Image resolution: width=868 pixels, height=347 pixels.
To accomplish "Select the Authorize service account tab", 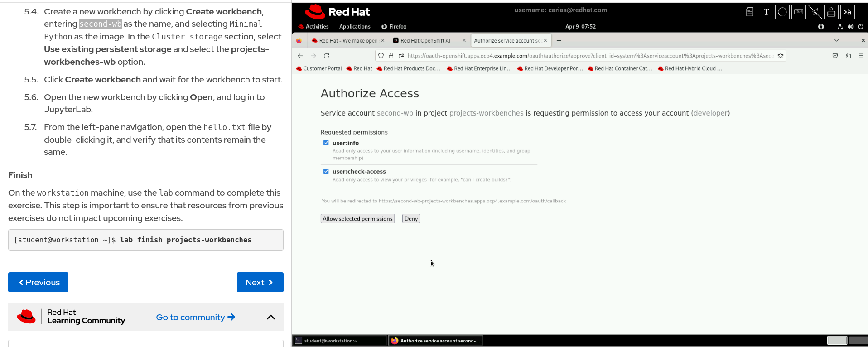I will [511, 41].
